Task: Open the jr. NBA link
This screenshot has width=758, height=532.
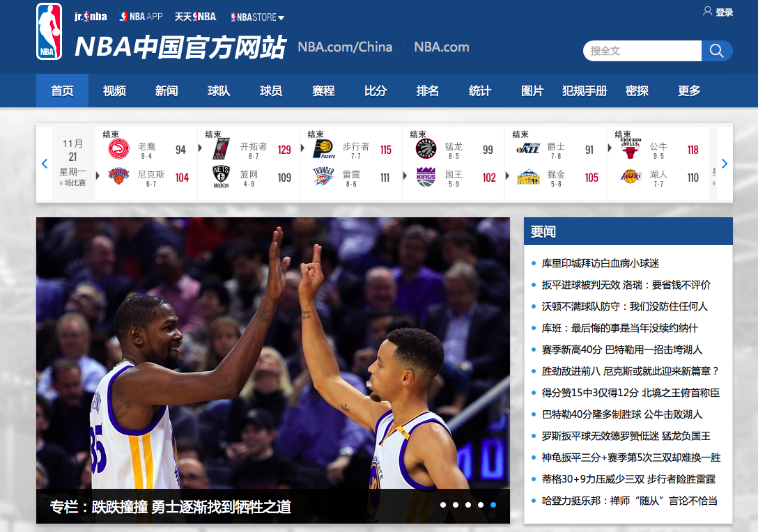Action: tap(91, 17)
